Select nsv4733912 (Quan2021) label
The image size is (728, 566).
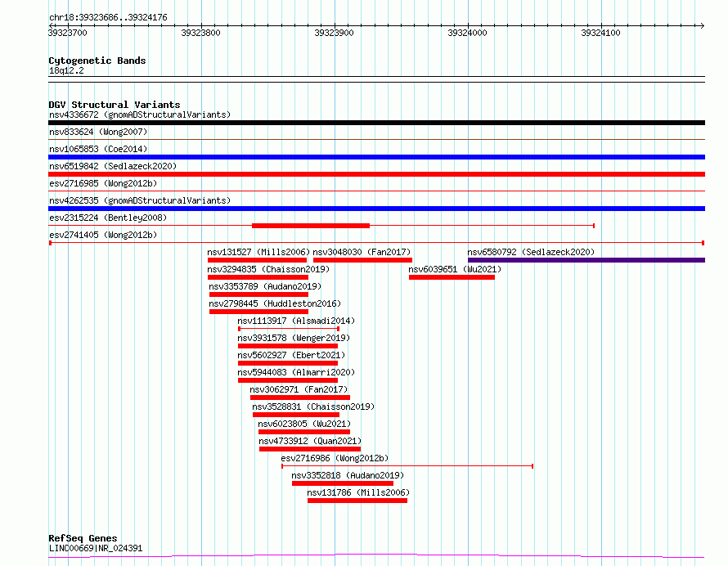[310, 441]
